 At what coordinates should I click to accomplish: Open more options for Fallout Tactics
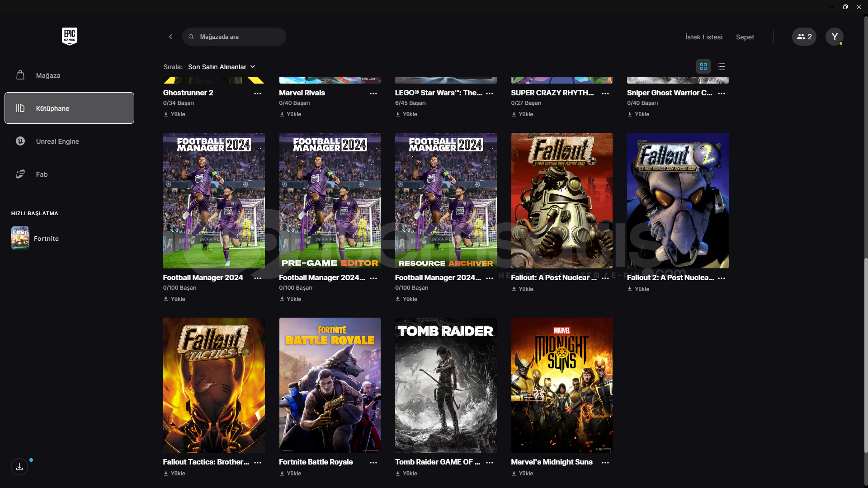[x=258, y=462]
